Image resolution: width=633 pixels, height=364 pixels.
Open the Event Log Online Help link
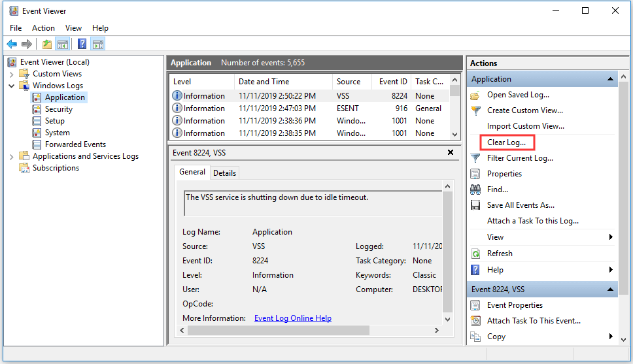[x=292, y=318]
